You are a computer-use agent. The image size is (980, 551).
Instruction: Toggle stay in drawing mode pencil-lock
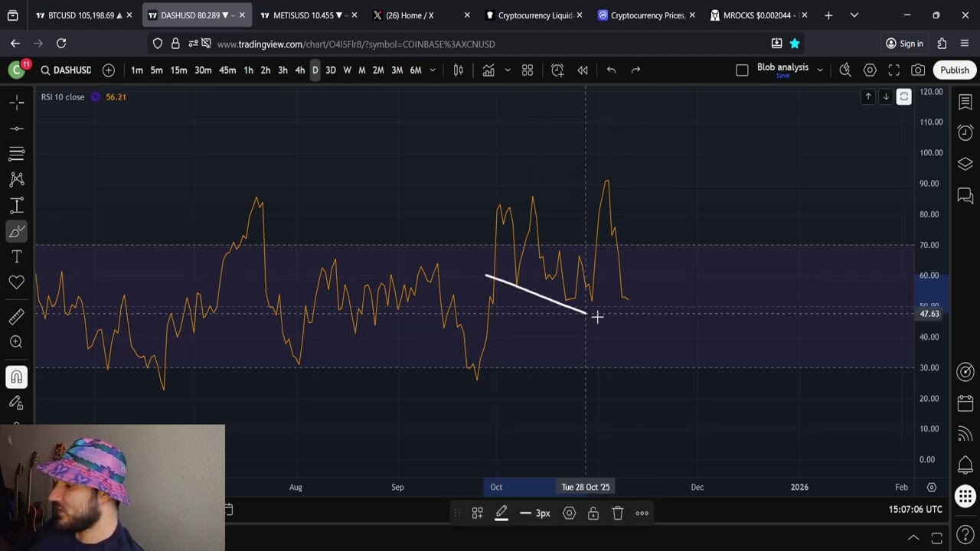(x=17, y=403)
